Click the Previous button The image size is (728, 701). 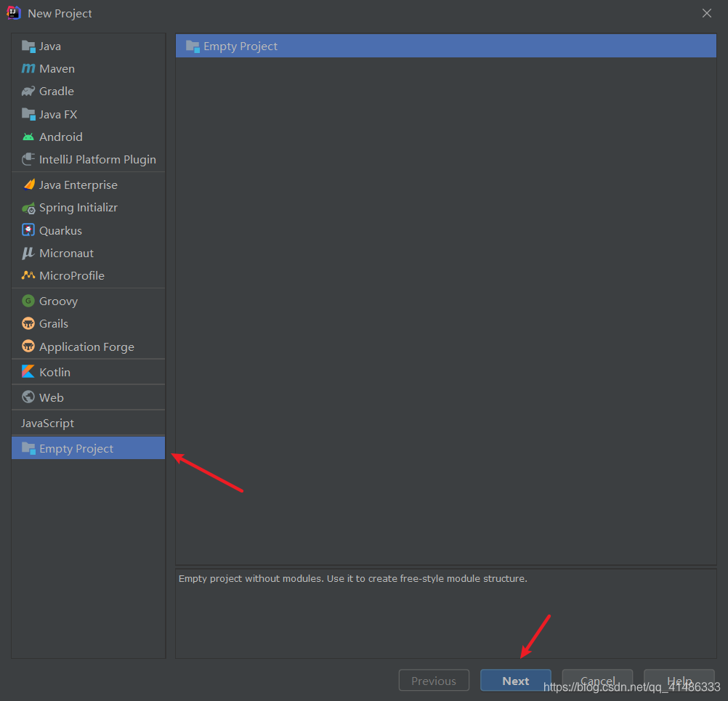(x=434, y=681)
